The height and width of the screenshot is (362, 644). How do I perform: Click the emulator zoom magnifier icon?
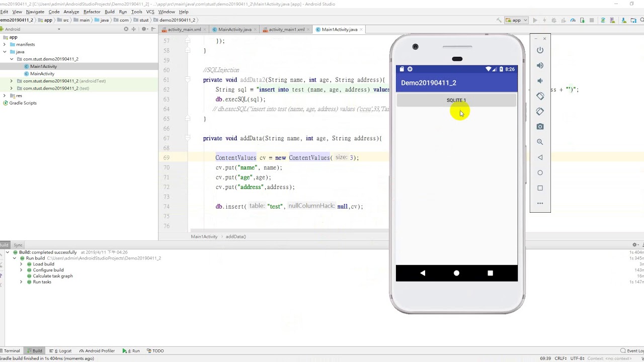pyautogui.click(x=540, y=142)
